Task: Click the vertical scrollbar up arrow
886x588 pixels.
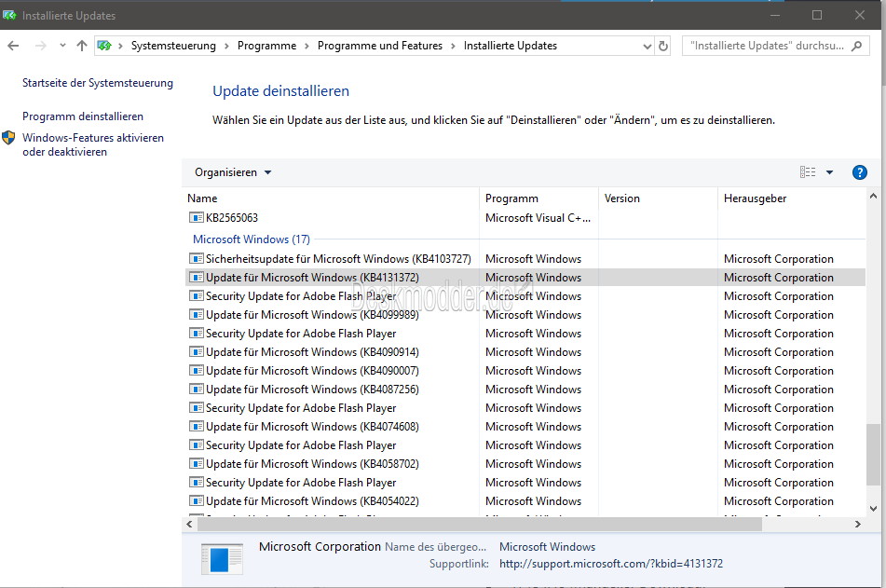Action: click(873, 197)
